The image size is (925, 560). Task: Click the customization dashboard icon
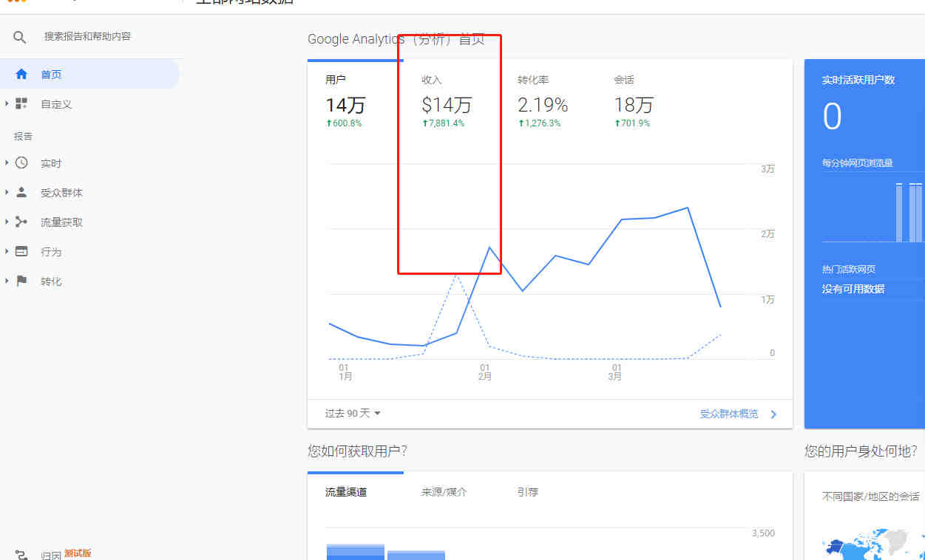[x=21, y=103]
